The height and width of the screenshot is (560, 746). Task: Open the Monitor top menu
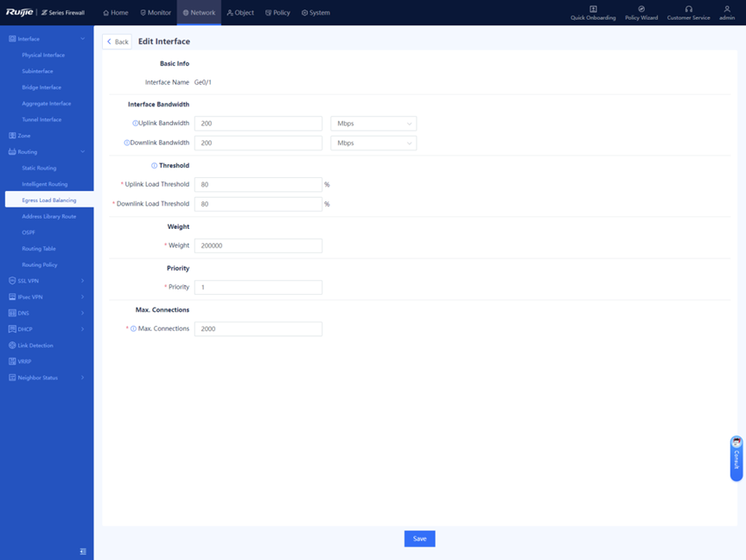(156, 13)
